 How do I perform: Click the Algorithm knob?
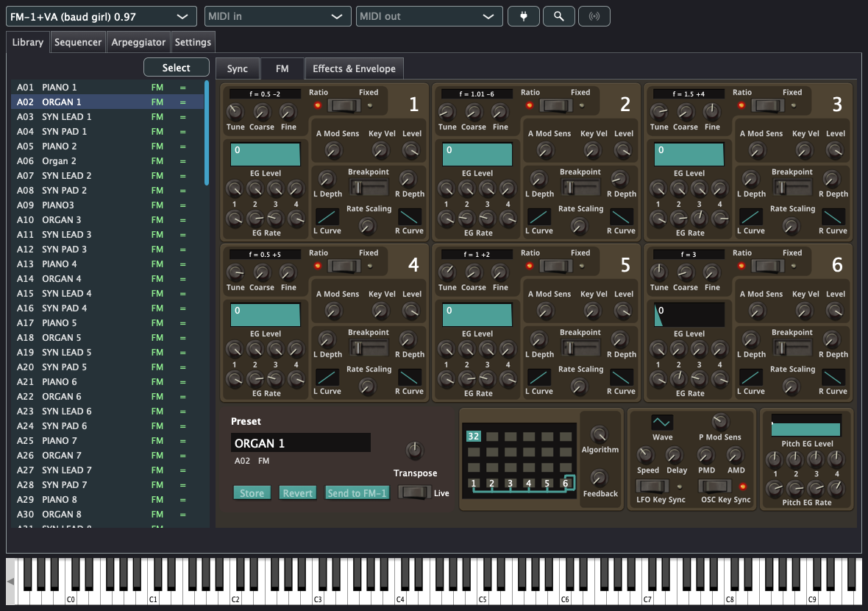(x=599, y=434)
